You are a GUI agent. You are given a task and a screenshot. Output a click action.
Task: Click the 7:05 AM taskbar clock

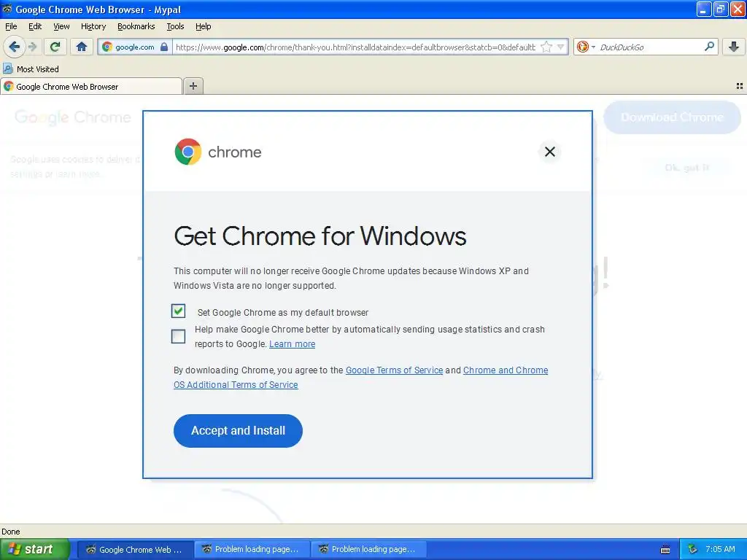tap(720, 549)
